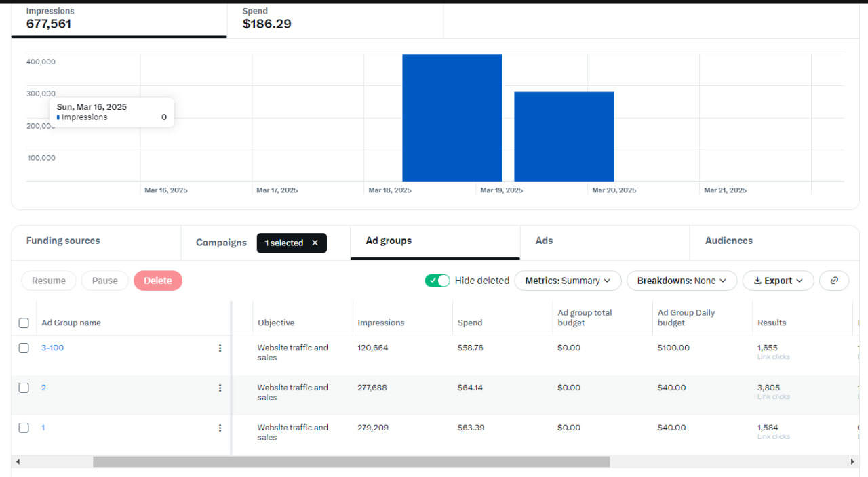Toggle the Hide deleted switch
Viewport: 868px width, 477px height.
point(437,281)
